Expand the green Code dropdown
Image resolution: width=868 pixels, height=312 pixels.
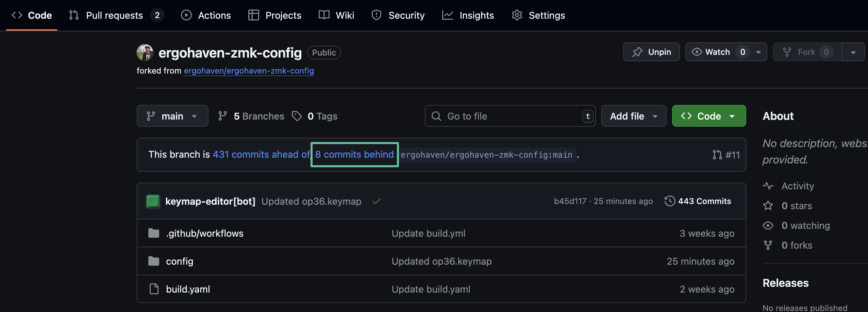(708, 116)
